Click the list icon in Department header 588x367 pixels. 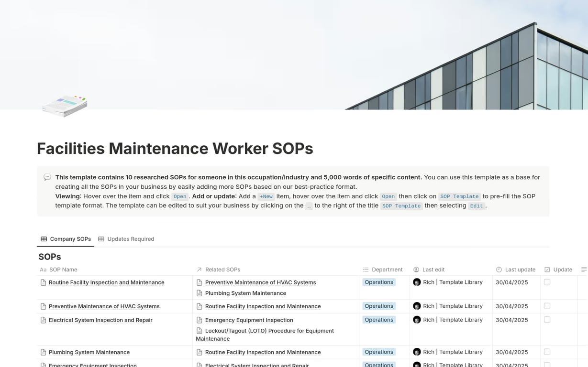[x=366, y=270]
